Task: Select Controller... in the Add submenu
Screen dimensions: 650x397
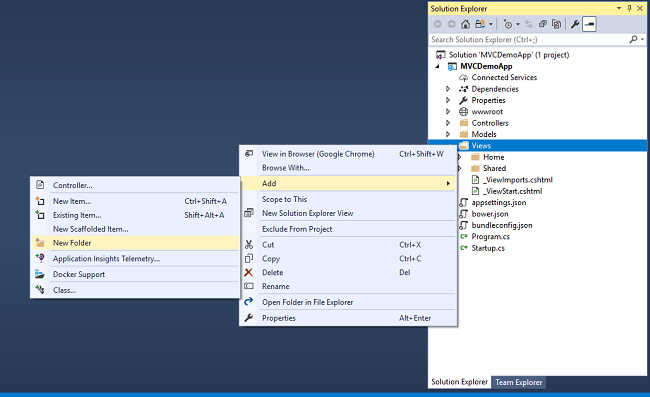Action: tap(135, 185)
